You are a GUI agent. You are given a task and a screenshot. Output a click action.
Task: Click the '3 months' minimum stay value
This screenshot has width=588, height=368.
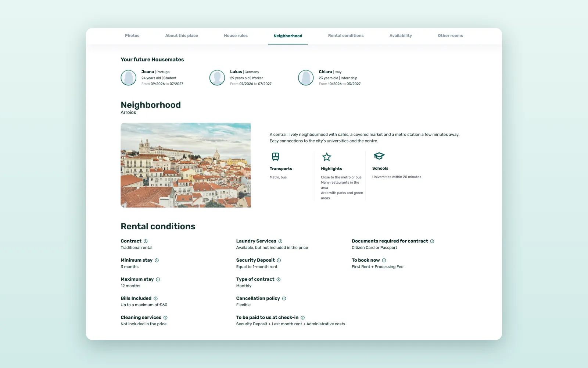click(x=130, y=267)
